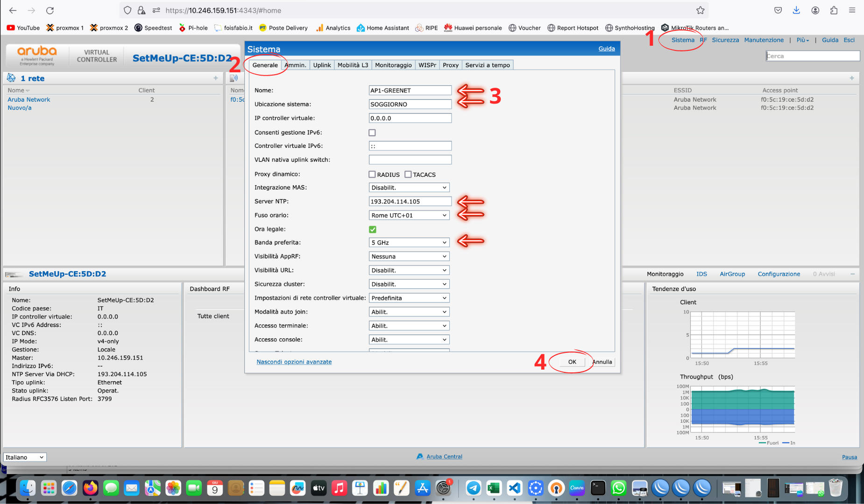The width and height of the screenshot is (864, 504).
Task: Click the plus icon in the Access point panel
Action: [852, 78]
